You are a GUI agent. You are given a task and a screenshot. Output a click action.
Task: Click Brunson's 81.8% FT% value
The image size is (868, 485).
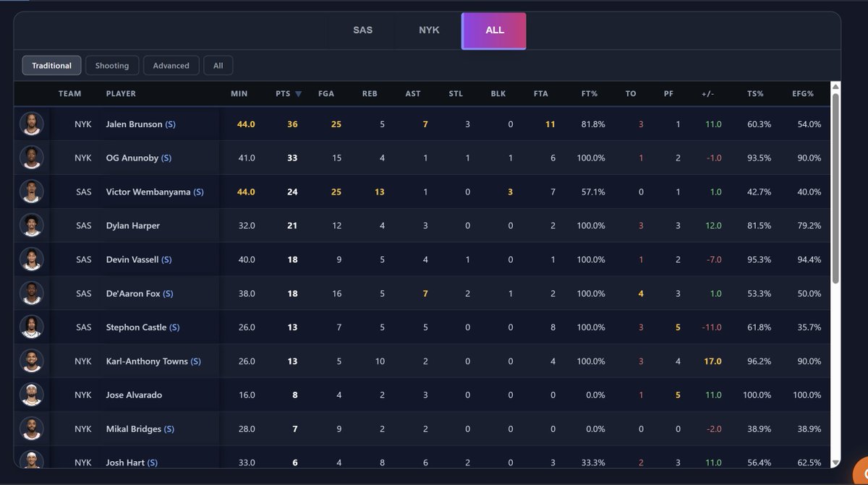[592, 124]
